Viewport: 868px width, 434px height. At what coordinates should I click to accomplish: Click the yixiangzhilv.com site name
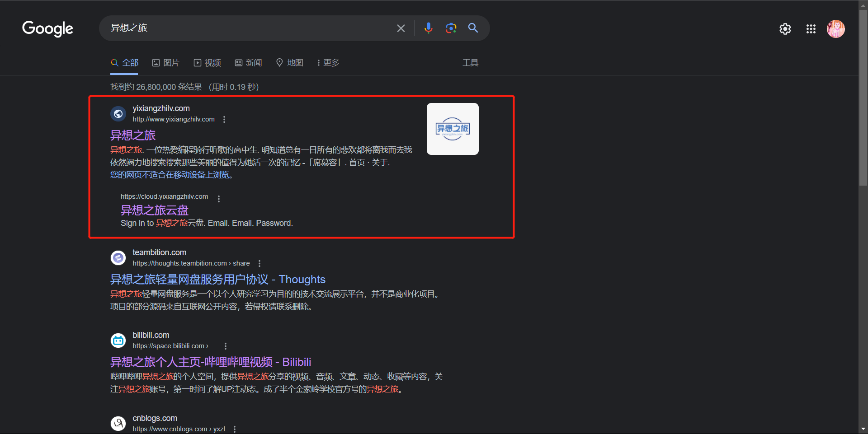[161, 108]
